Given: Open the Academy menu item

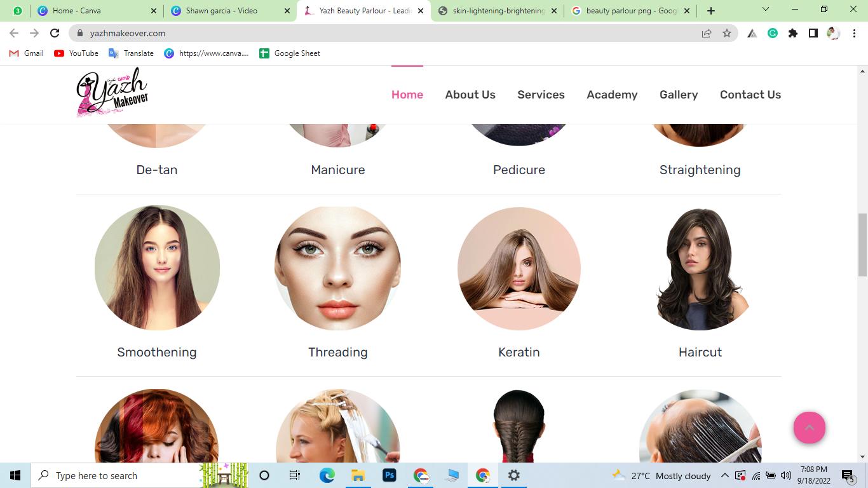Looking at the screenshot, I should pos(612,95).
